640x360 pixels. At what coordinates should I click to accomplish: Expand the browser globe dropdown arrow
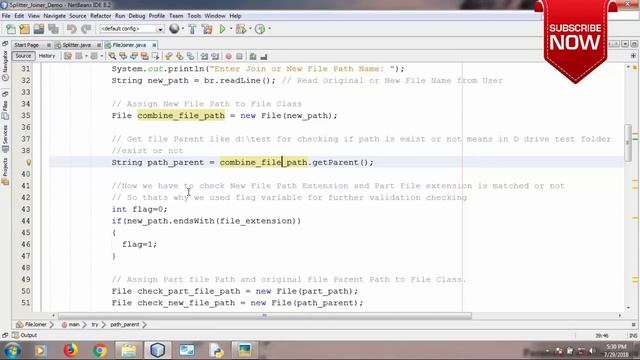pyautogui.click(x=182, y=29)
